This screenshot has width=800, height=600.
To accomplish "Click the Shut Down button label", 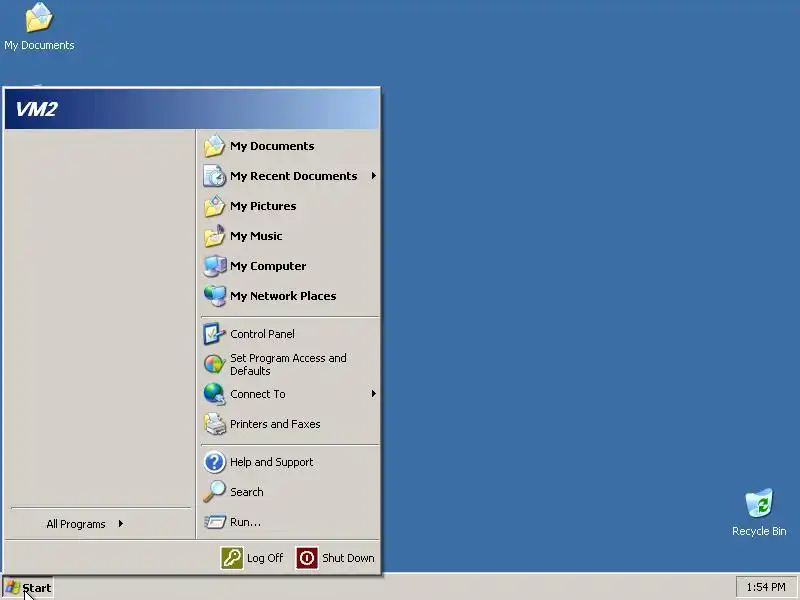I will pyautogui.click(x=348, y=558).
